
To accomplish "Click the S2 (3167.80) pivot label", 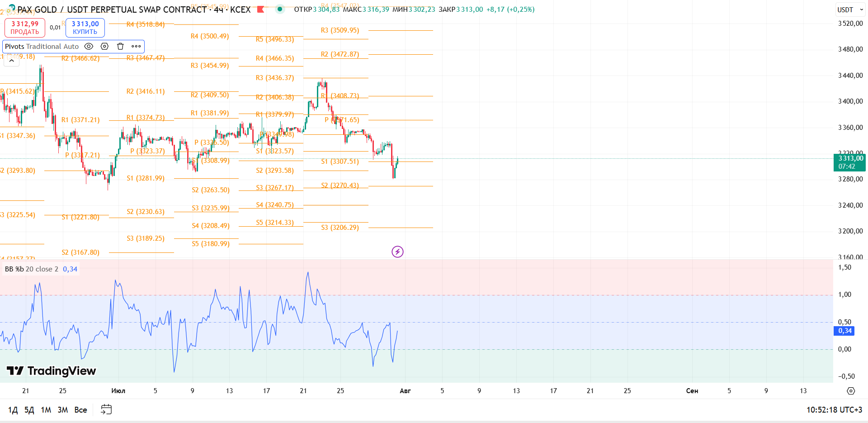I will 80,252.
